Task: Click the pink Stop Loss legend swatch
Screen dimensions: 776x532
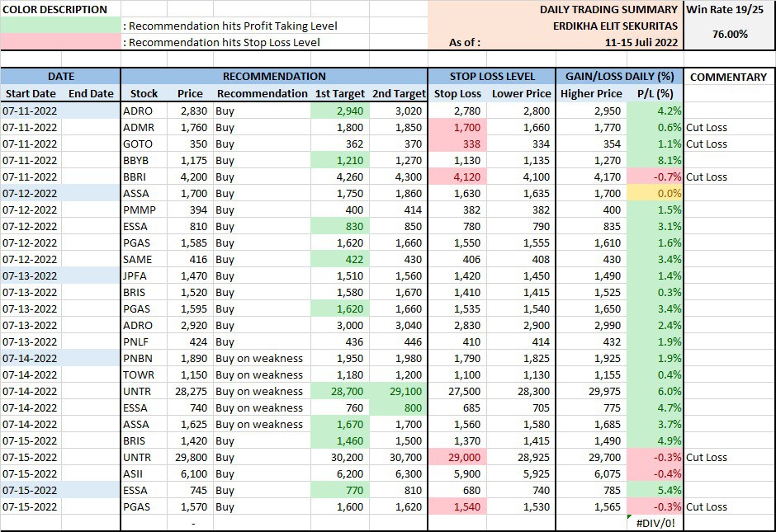Action: click(60, 42)
